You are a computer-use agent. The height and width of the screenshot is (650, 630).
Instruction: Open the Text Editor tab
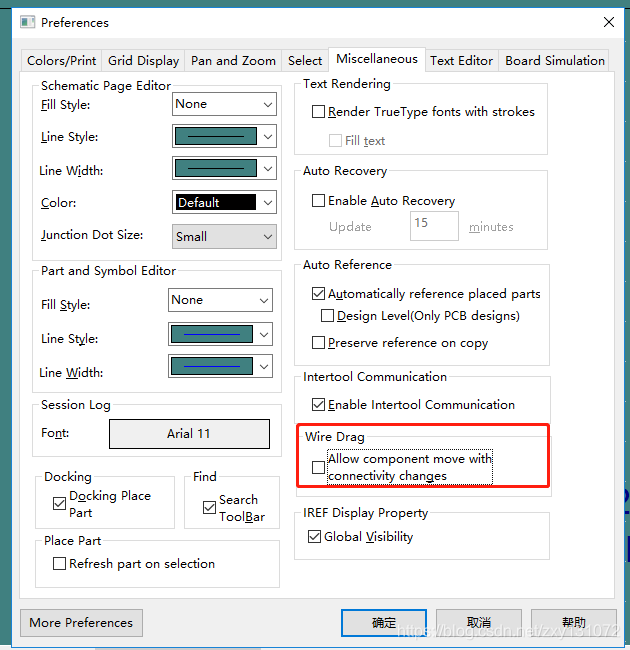[x=461, y=61]
